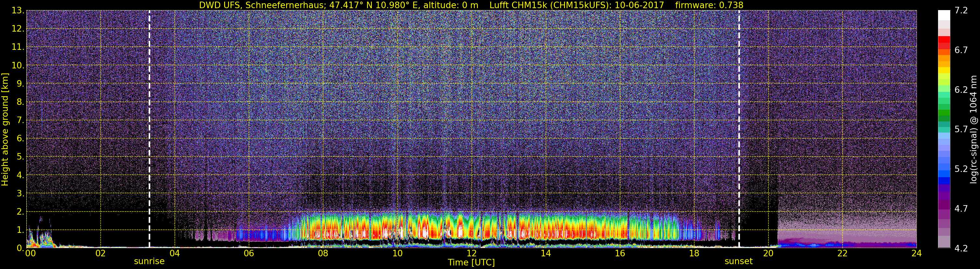Click the white top band of the colorbar
980x269 pixels.
tap(944, 15)
